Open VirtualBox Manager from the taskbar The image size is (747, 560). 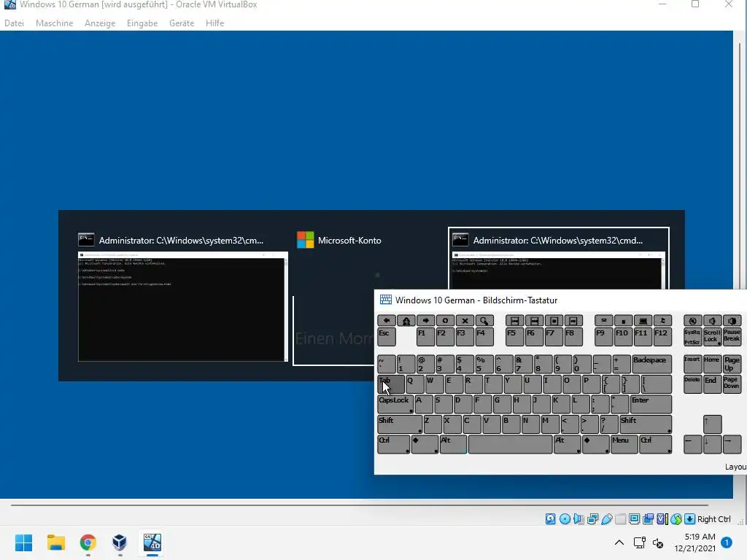[x=120, y=542]
